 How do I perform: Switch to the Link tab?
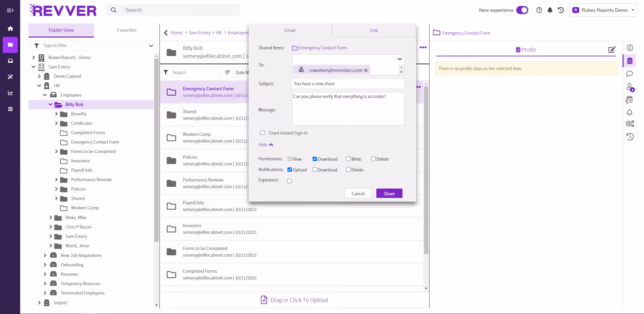374,30
